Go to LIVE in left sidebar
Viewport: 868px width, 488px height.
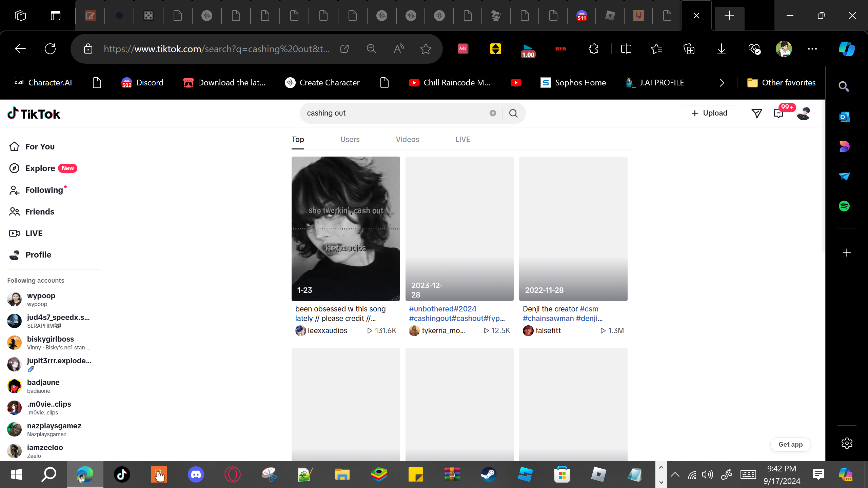point(34,233)
